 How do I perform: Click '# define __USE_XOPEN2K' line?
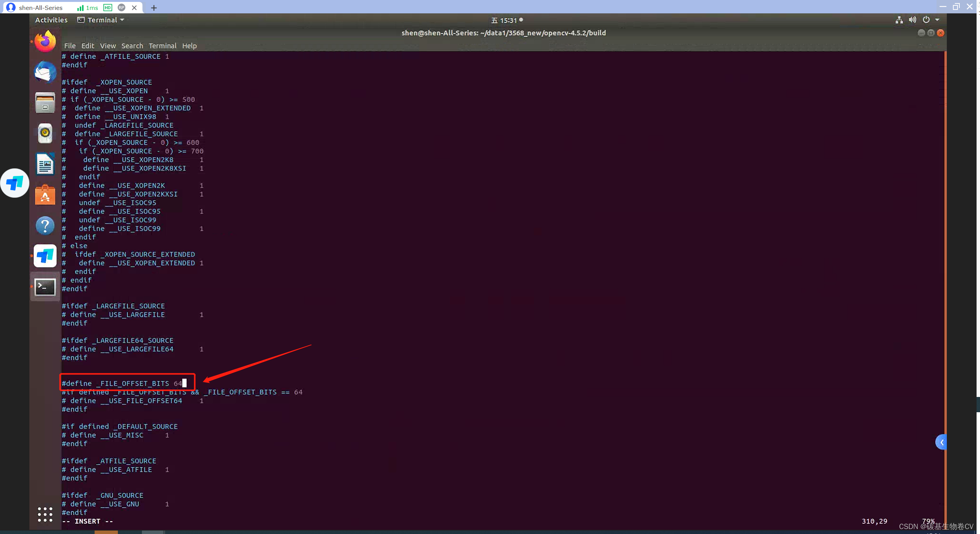tap(132, 186)
